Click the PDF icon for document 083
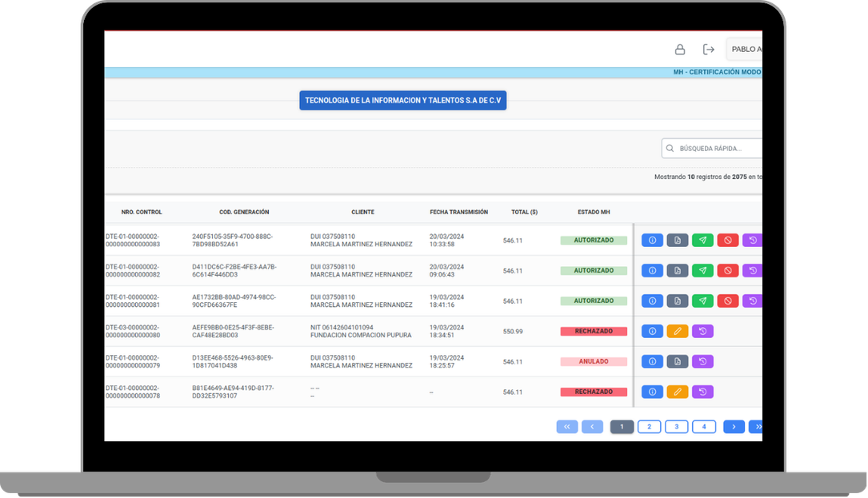Screen dimensions: 868x498 click(678, 240)
